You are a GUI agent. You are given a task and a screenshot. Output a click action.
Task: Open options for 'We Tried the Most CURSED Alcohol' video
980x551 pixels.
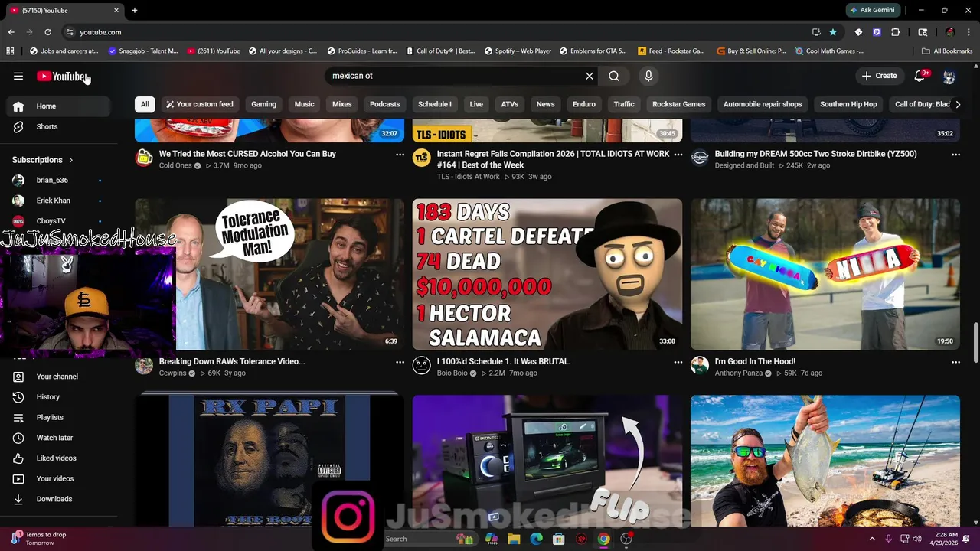point(400,155)
